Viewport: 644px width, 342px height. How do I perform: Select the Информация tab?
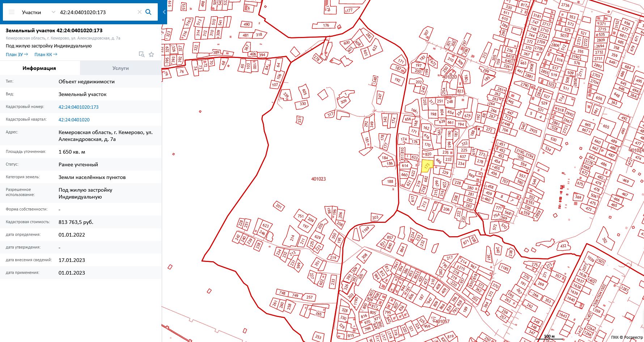tap(39, 68)
